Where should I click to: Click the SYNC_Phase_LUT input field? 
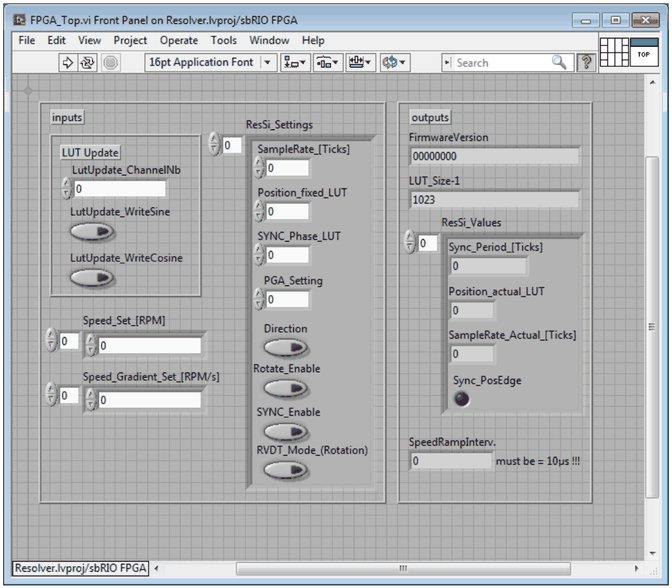[287, 255]
